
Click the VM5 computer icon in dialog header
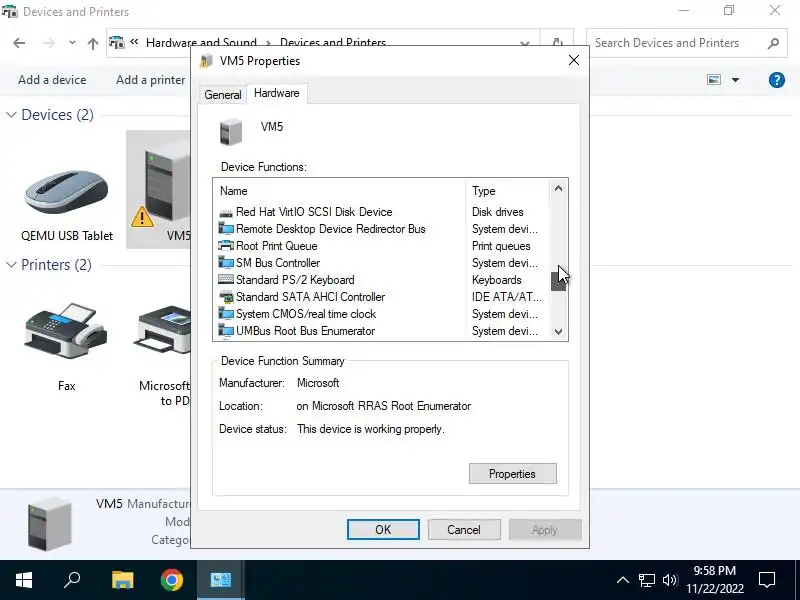click(x=231, y=131)
